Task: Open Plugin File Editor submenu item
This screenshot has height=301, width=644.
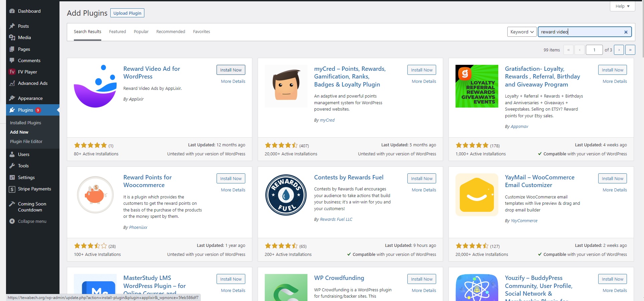Action: click(x=26, y=141)
